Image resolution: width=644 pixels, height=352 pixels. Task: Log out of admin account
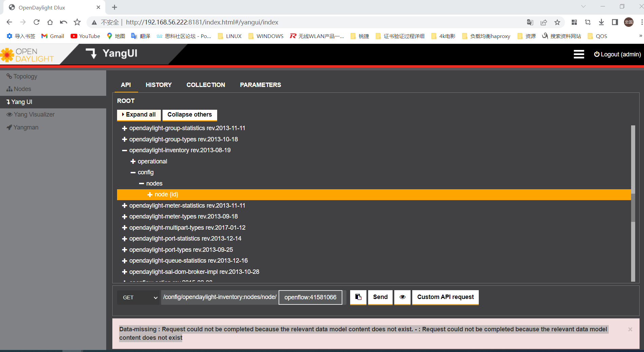click(x=618, y=54)
